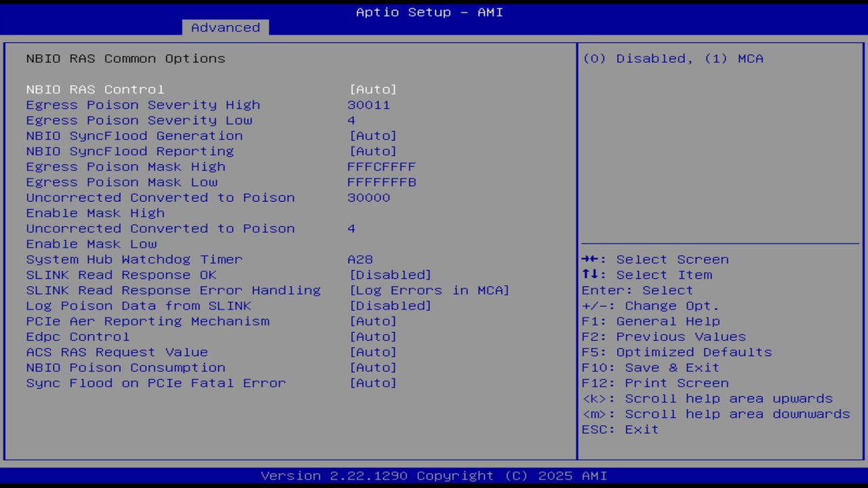Toggle Log Poison Data from SLINK Disabled
Viewport: 868px width, 488px height.
391,306
